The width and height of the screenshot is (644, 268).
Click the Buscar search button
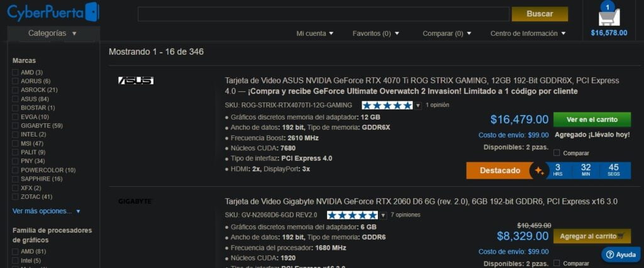click(x=540, y=14)
